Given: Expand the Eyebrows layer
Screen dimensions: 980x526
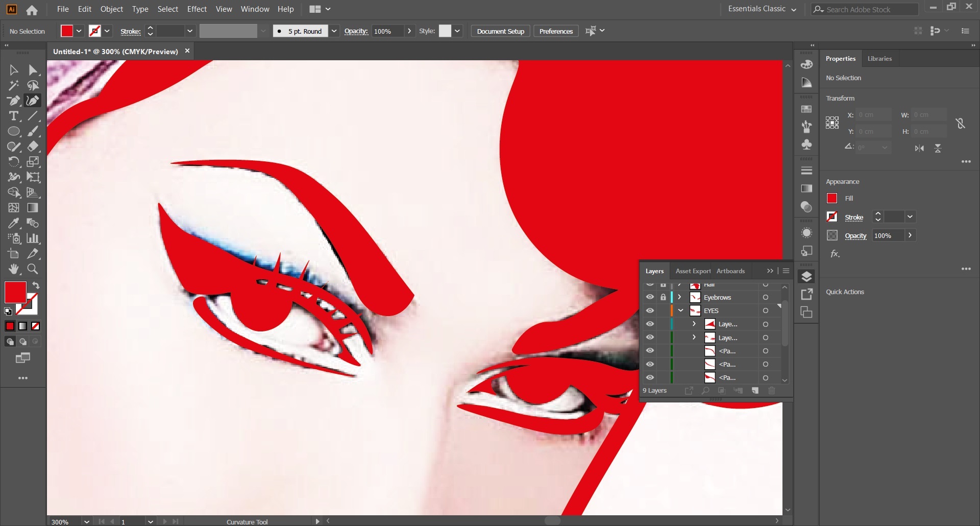Looking at the screenshot, I should click(679, 297).
